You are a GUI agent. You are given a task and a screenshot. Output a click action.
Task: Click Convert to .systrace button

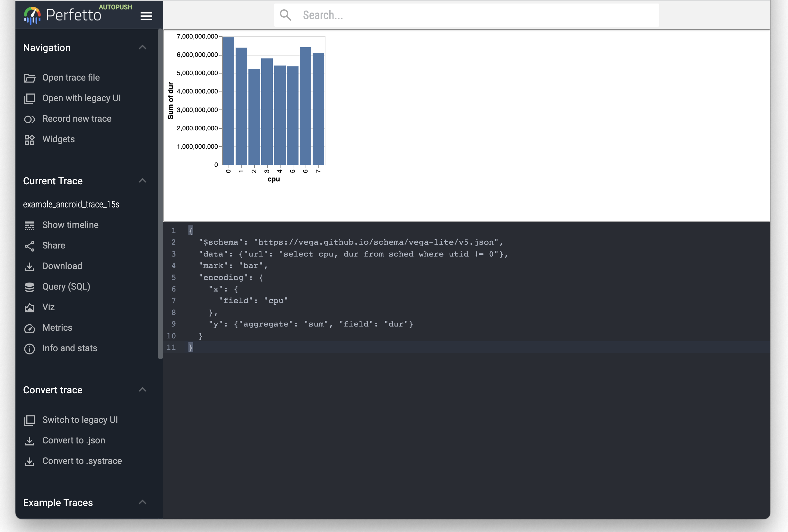[82, 461]
